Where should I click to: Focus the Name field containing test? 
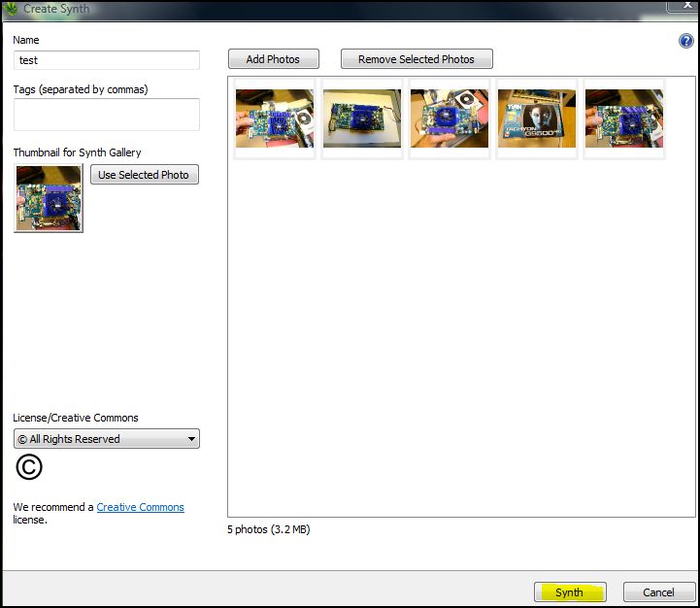click(x=106, y=60)
